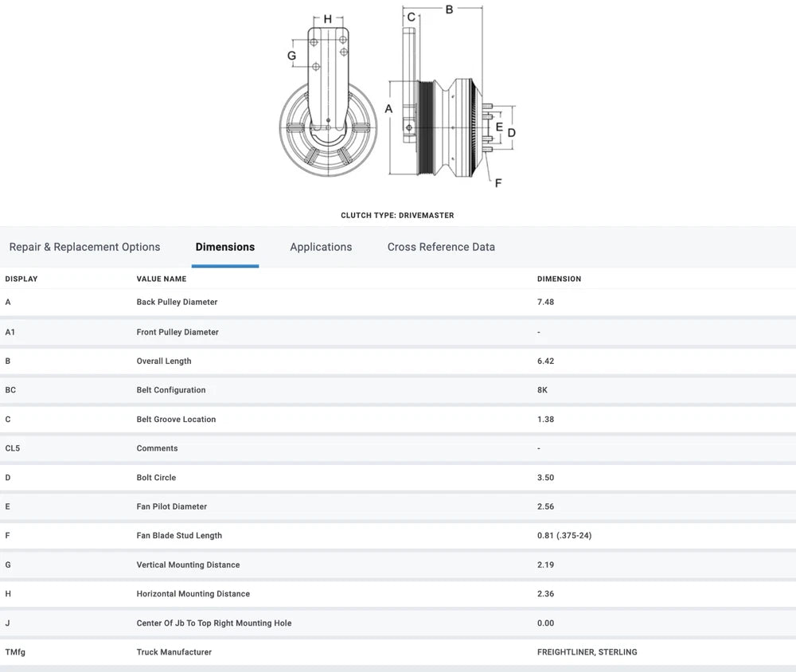Select the Dimensions tab
796x672 pixels.
[x=225, y=247]
